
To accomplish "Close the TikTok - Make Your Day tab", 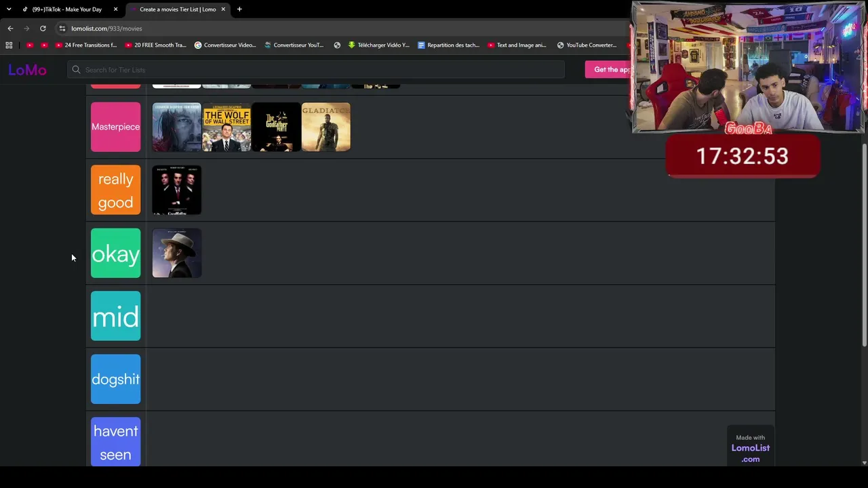I will coord(116,9).
